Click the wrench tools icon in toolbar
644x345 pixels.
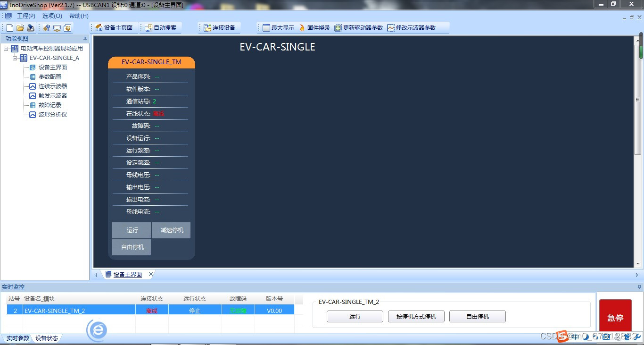point(46,28)
